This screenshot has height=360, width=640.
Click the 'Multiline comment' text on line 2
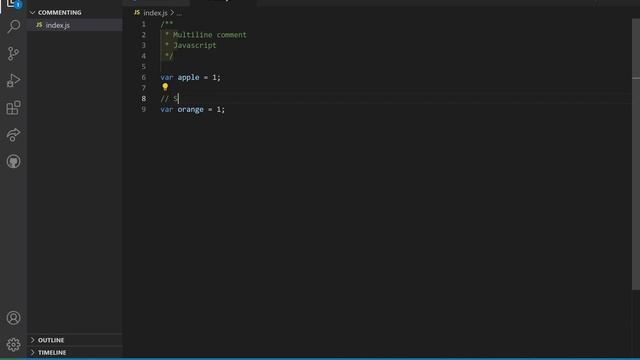[x=209, y=35]
